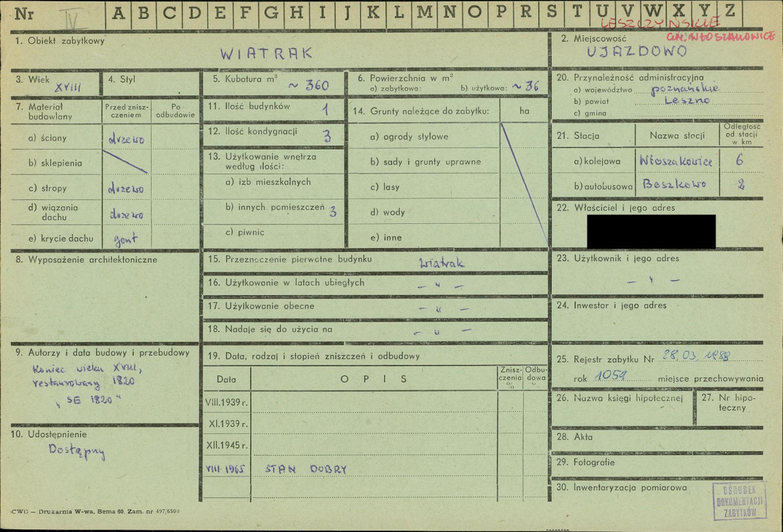Click the blacked-out owner address block
The width and height of the screenshot is (783, 532).
(651, 232)
